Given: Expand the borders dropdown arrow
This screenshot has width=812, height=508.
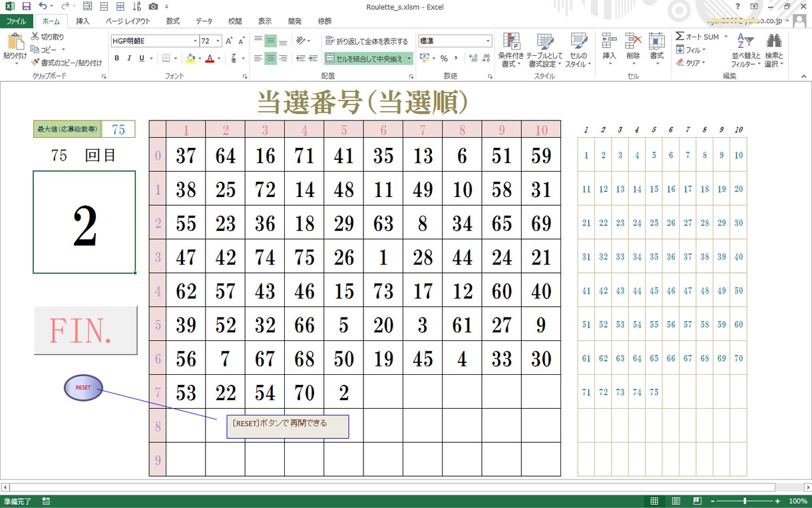Looking at the screenshot, I should 176,59.
